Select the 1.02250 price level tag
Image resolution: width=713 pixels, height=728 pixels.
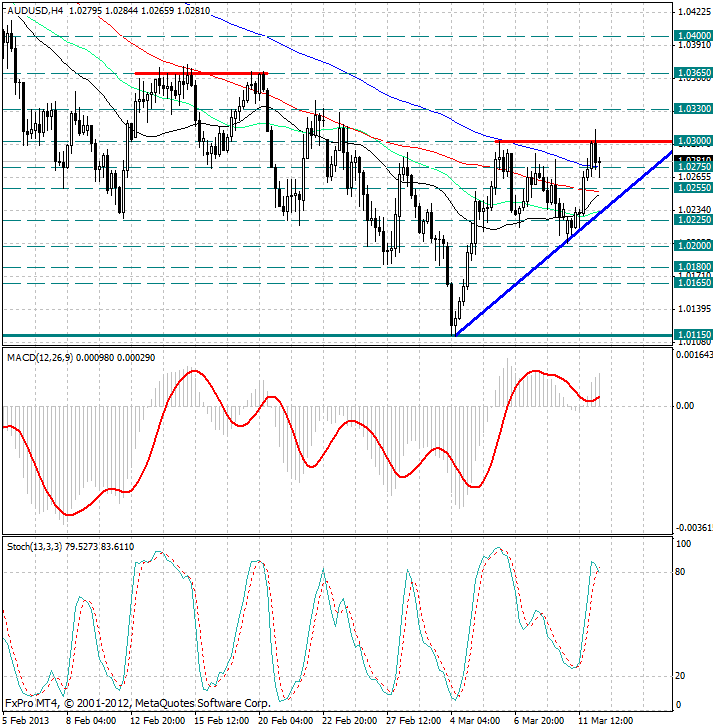click(693, 220)
